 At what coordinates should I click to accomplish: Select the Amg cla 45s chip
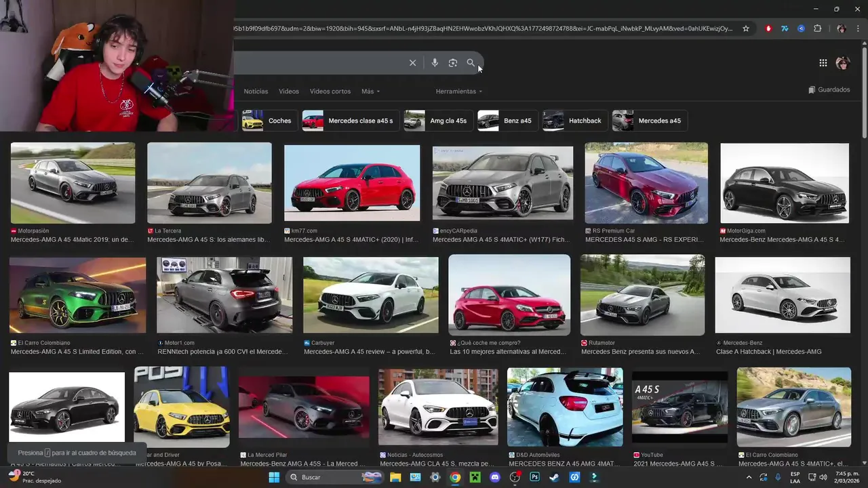coord(437,121)
